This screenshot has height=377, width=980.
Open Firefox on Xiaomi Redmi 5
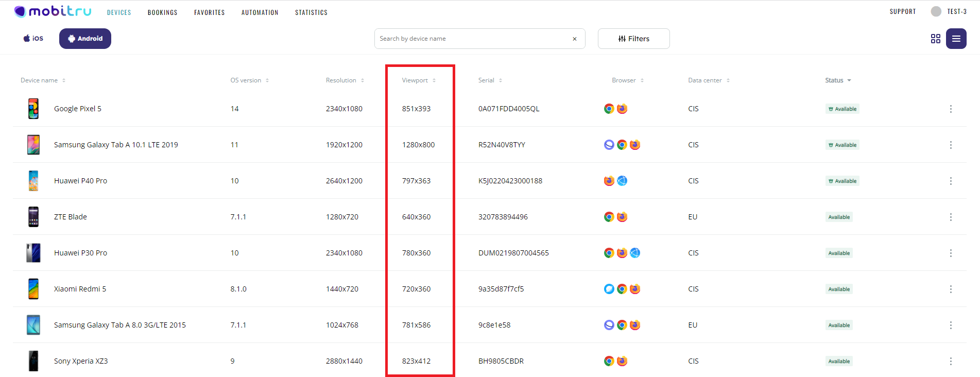tap(635, 289)
